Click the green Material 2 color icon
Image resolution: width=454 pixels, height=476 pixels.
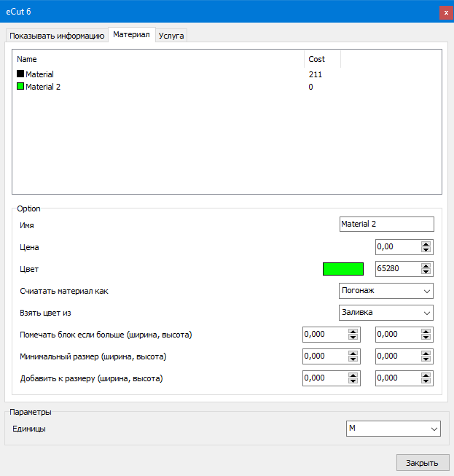pos(20,87)
